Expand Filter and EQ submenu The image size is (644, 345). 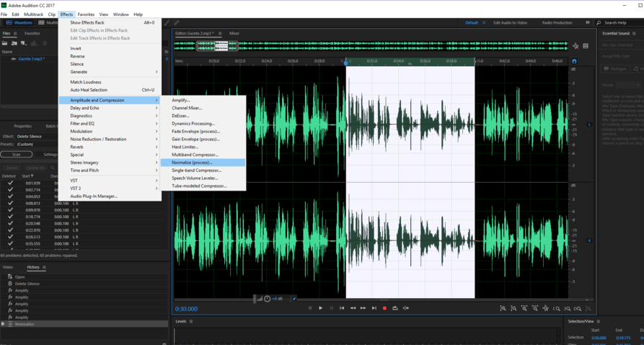click(x=110, y=123)
